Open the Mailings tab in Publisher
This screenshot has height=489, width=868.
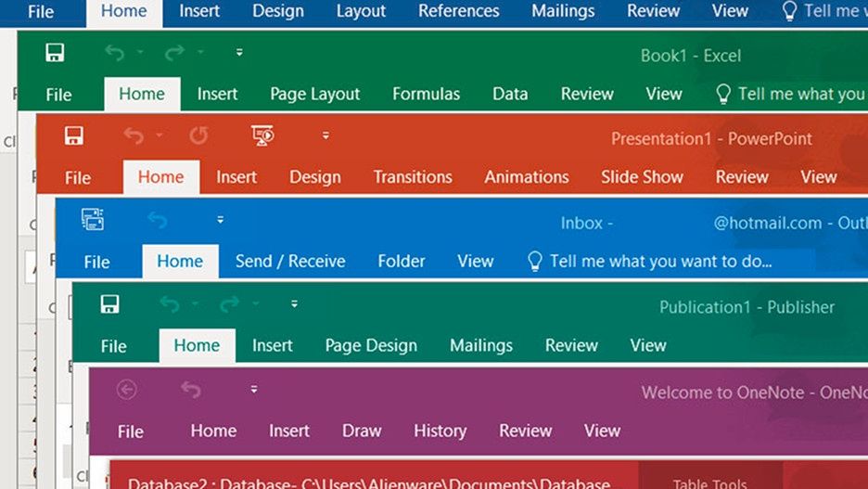tap(481, 345)
